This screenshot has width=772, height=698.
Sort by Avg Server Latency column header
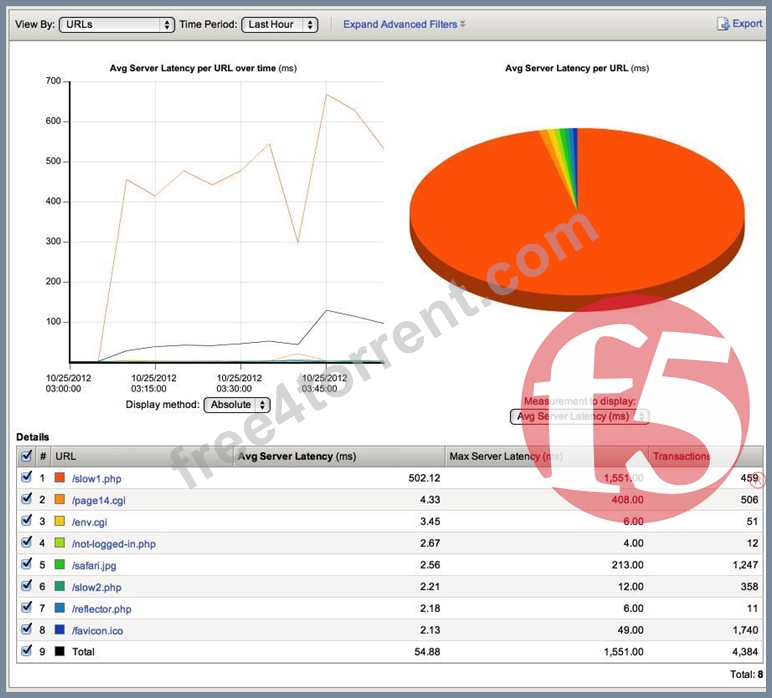339,456
